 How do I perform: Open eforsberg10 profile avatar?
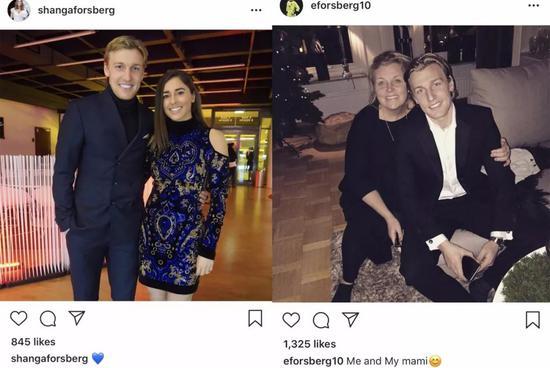click(291, 7)
